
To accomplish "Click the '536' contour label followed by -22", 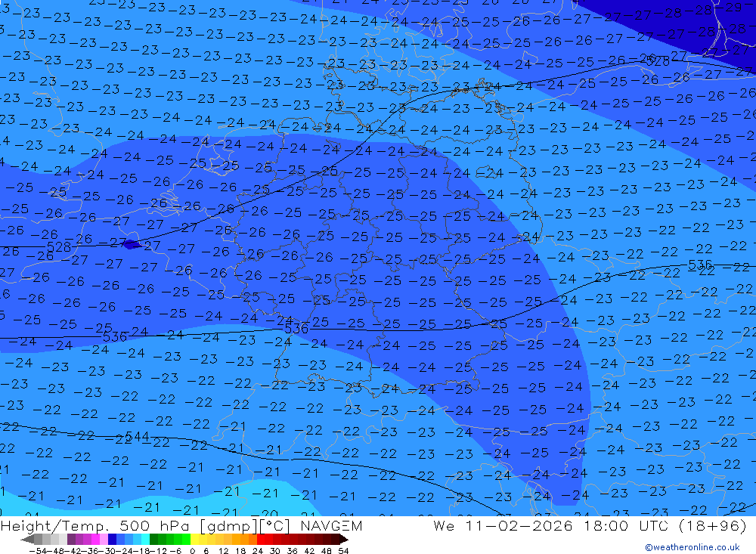I will [700, 265].
